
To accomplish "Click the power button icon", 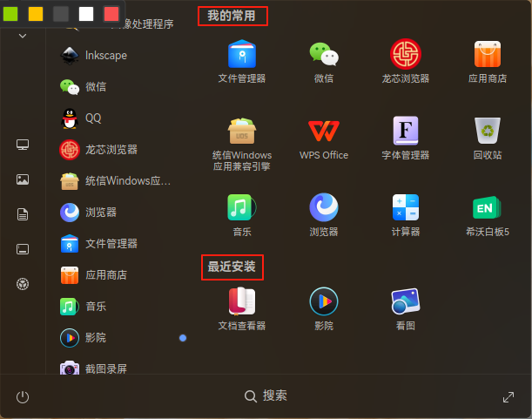I will point(23,397).
